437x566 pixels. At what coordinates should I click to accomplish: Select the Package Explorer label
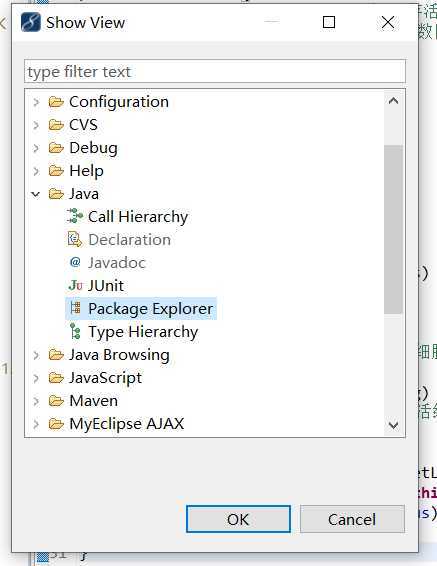pyautogui.click(x=151, y=309)
